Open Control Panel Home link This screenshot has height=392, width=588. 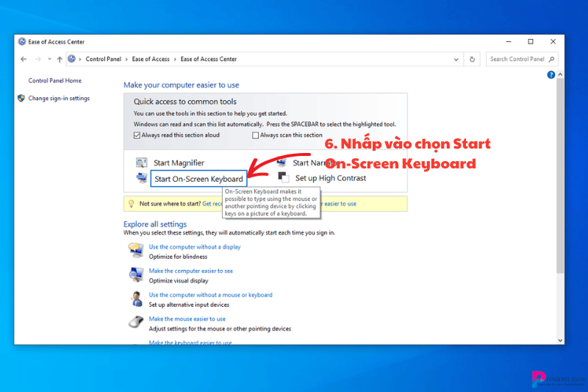[x=54, y=81]
